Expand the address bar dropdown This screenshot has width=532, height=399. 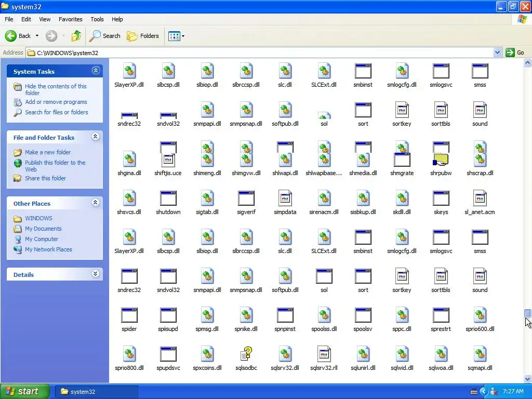coord(497,52)
